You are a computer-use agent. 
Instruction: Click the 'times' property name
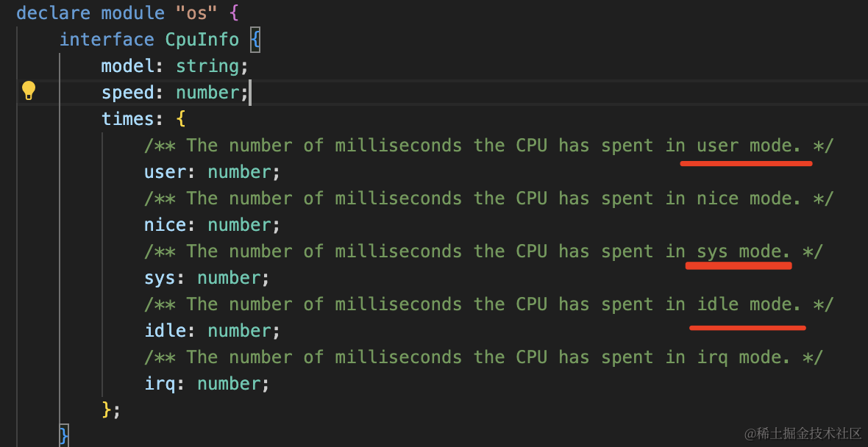[127, 119]
